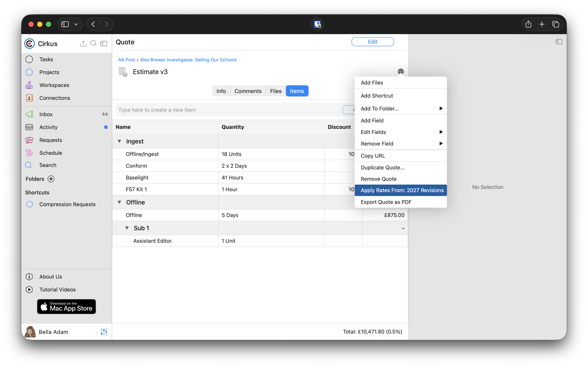Go back with the back arrow
This screenshot has height=368, width=588.
pos(93,24)
